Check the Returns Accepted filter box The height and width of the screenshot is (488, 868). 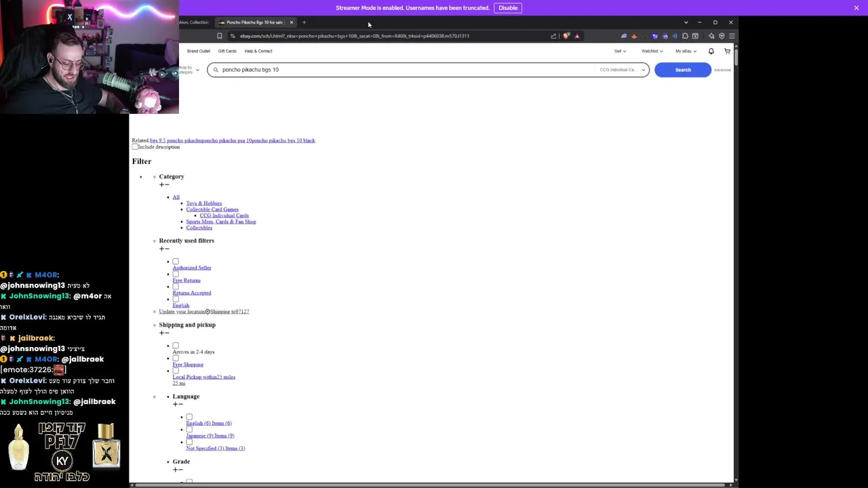(x=176, y=287)
